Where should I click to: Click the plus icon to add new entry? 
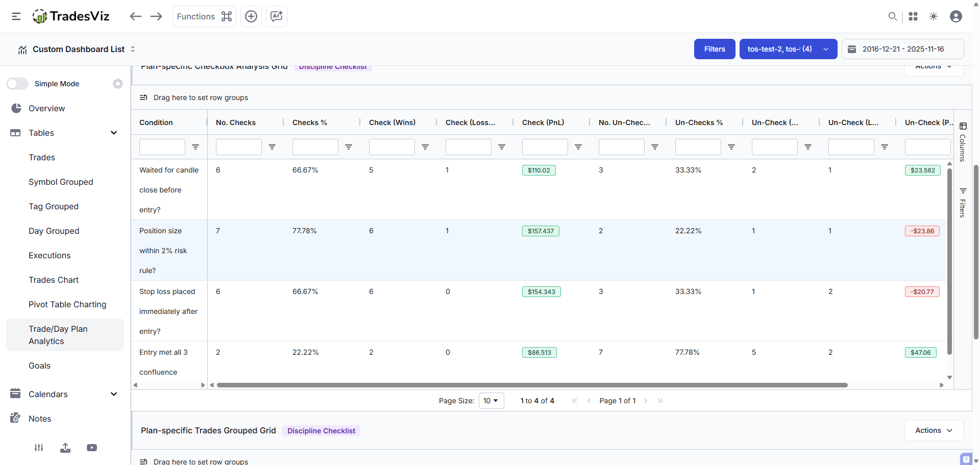pos(251,16)
